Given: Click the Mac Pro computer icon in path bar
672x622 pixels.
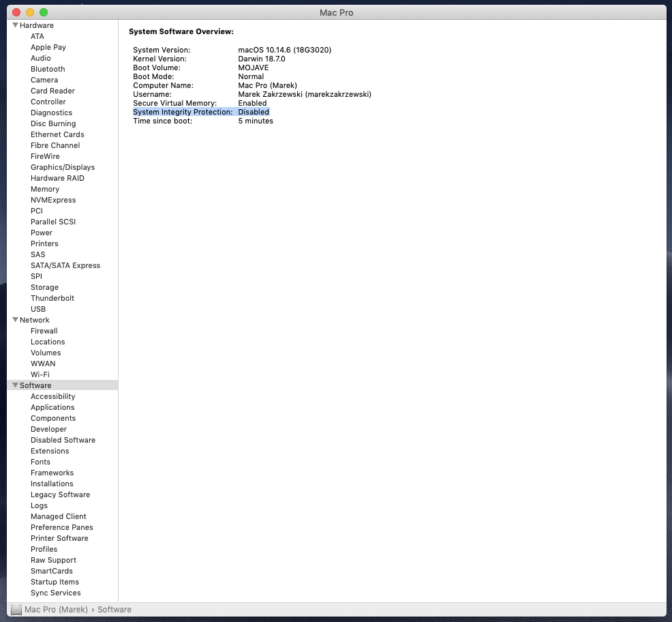Looking at the screenshot, I should (16, 610).
